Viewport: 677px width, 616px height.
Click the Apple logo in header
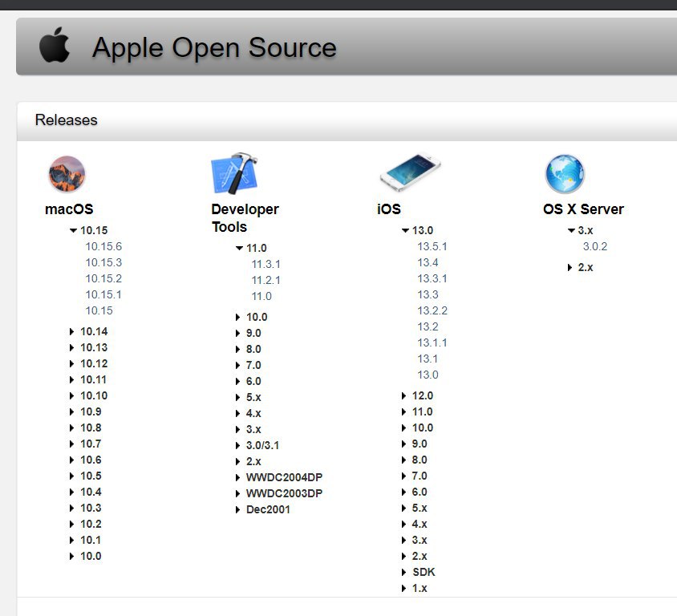coord(55,45)
